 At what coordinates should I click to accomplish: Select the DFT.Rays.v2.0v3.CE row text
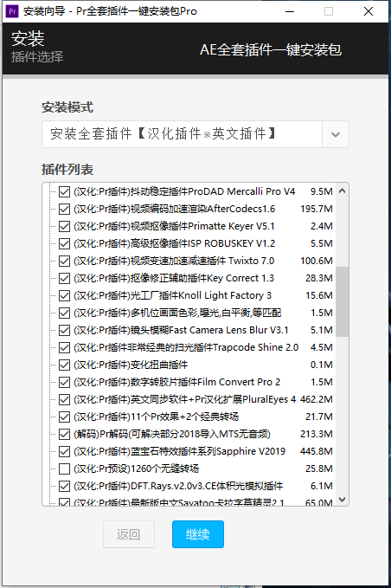click(178, 486)
